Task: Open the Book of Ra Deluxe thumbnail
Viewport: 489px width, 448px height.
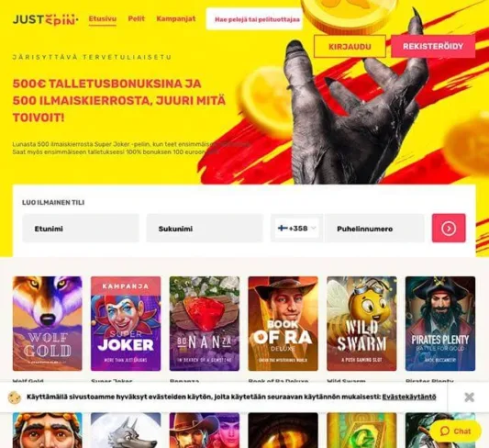Action: pos(283,323)
